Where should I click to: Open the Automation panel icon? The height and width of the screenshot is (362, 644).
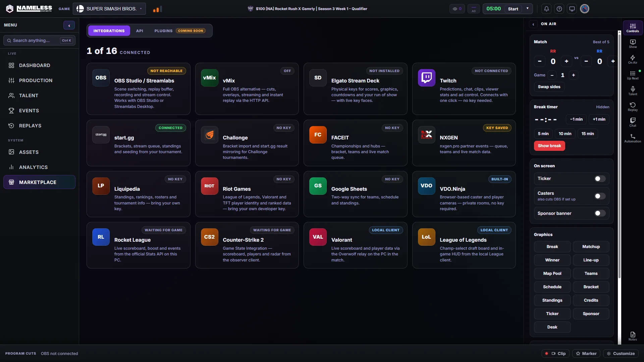coord(633,138)
